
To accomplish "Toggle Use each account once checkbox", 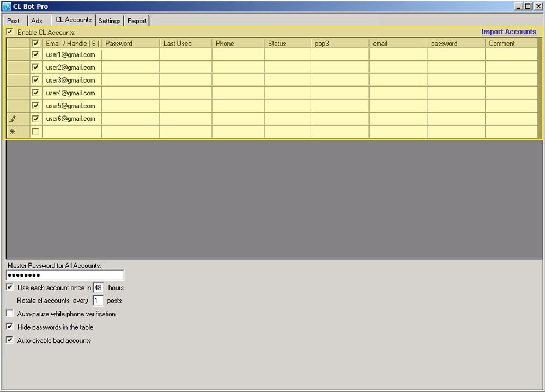I will click(10, 287).
